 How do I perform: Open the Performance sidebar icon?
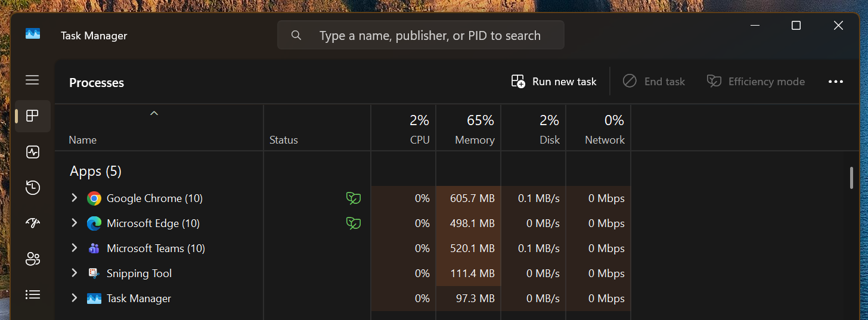point(33,152)
